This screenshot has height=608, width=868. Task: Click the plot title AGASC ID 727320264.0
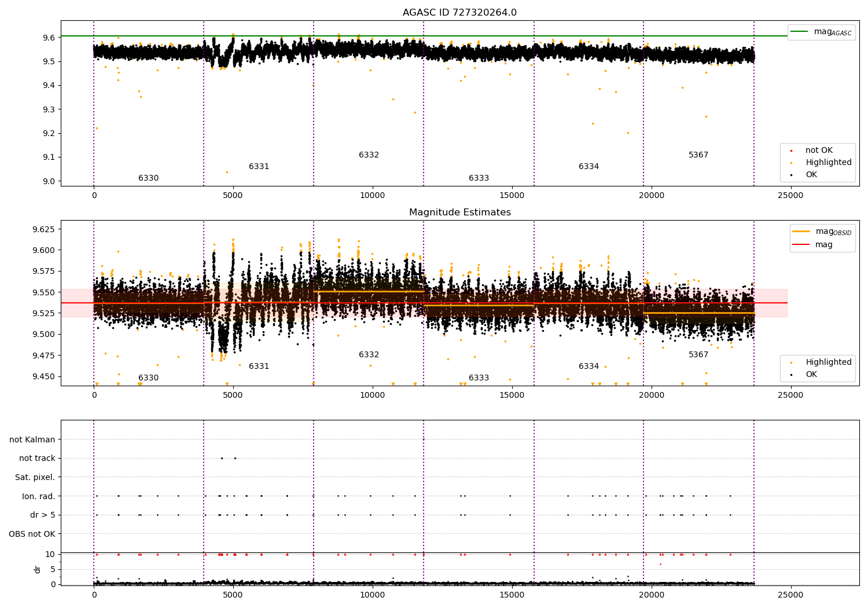pos(460,13)
